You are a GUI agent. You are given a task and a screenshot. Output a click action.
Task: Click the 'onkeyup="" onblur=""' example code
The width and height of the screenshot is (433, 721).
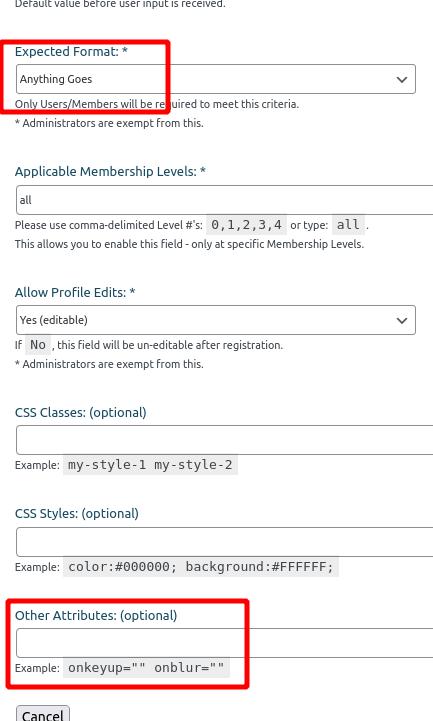(x=146, y=668)
